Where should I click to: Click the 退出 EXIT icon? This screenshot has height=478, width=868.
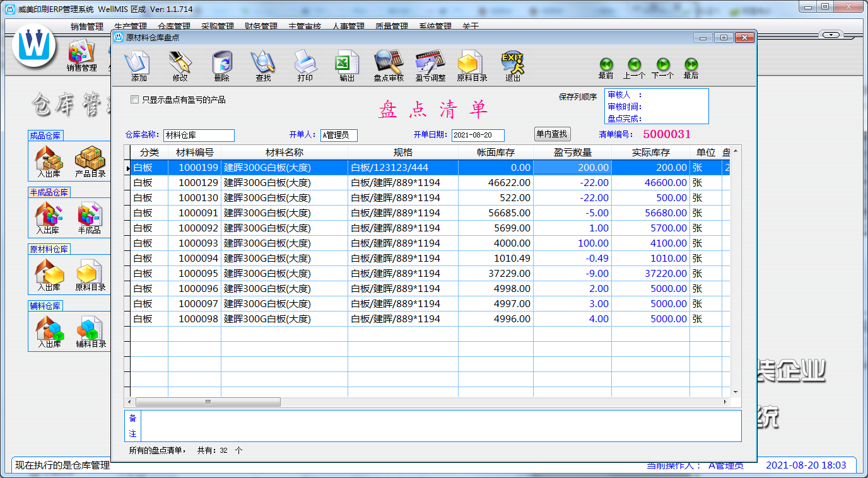pyautogui.click(x=513, y=67)
